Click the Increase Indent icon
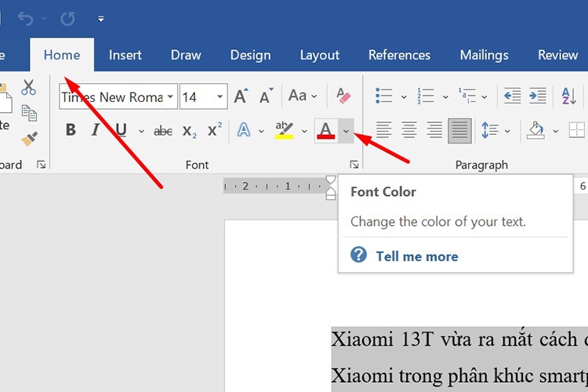This screenshot has width=588, height=392. 537,96
